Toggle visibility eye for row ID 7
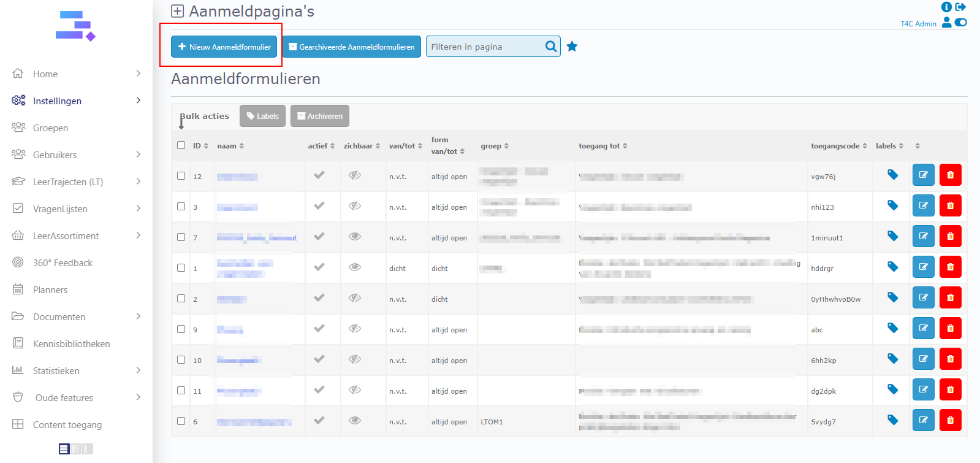 pyautogui.click(x=355, y=237)
